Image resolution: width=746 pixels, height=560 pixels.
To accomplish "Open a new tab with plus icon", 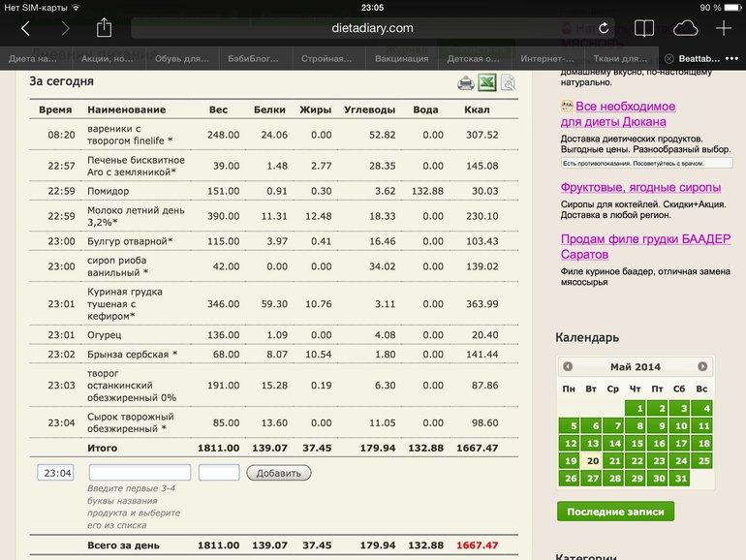I will click(724, 28).
